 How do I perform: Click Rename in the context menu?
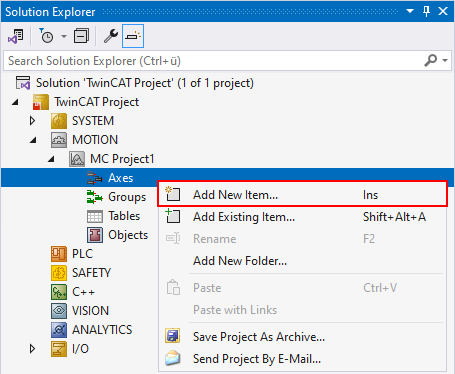pos(303,239)
